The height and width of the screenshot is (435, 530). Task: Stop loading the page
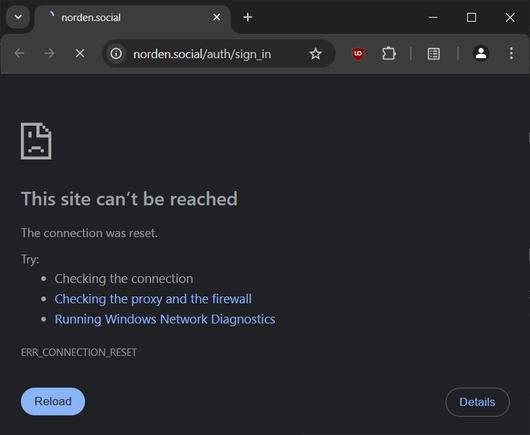(x=80, y=53)
